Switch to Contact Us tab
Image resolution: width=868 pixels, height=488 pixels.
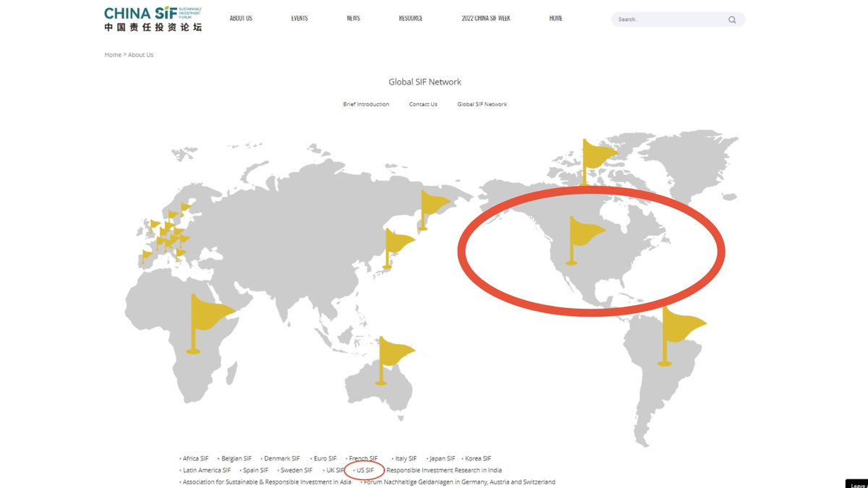pyautogui.click(x=423, y=104)
